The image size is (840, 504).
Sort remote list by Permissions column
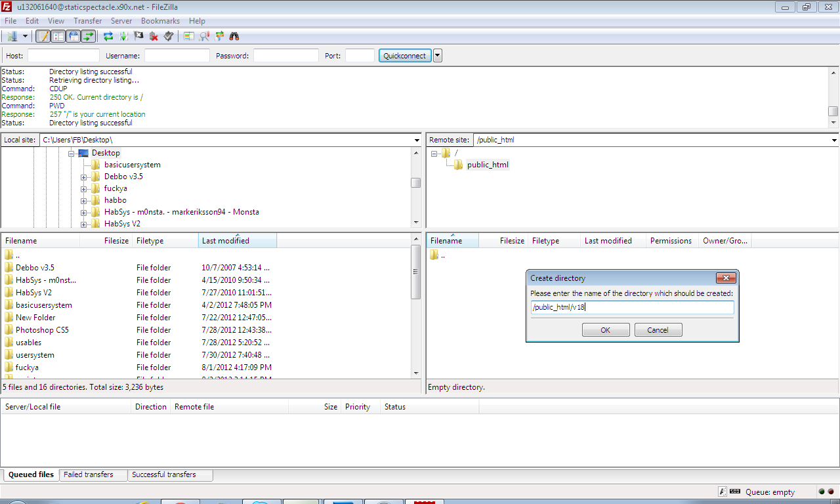[671, 241]
